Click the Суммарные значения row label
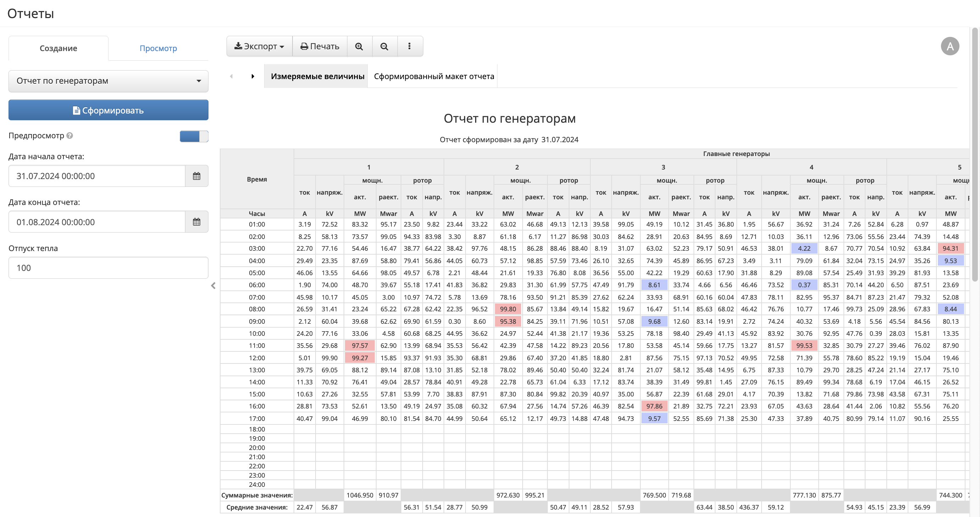 click(257, 495)
